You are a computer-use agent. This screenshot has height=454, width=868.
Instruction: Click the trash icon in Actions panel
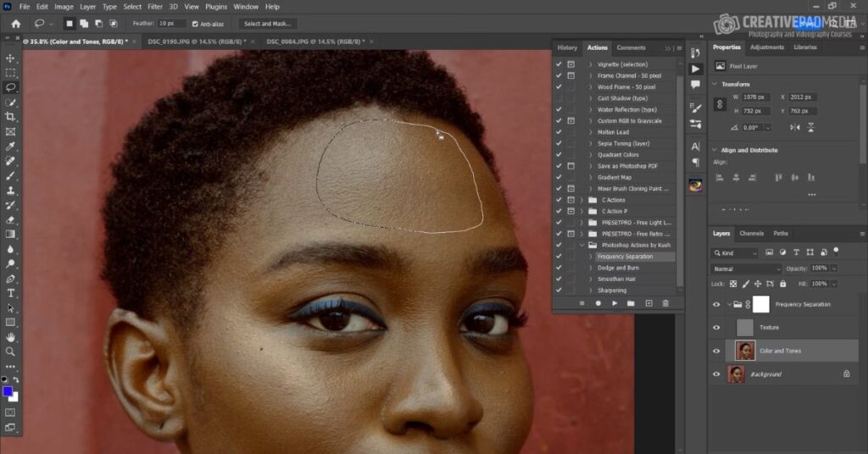[665, 303]
